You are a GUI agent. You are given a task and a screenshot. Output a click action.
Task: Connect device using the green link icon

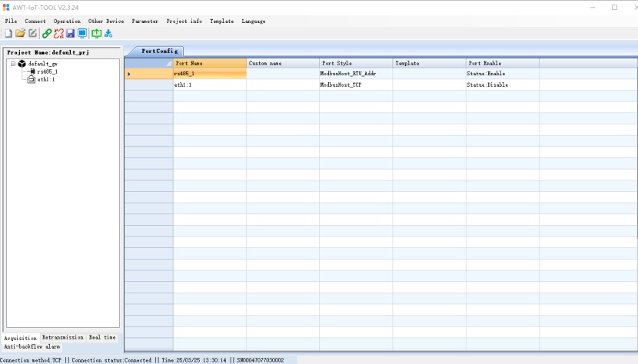(47, 33)
